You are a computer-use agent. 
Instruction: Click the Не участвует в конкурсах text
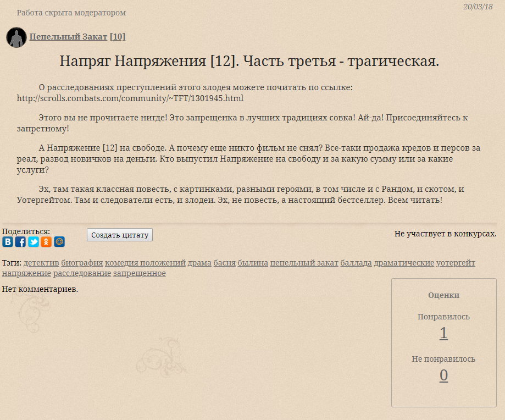tap(446, 234)
